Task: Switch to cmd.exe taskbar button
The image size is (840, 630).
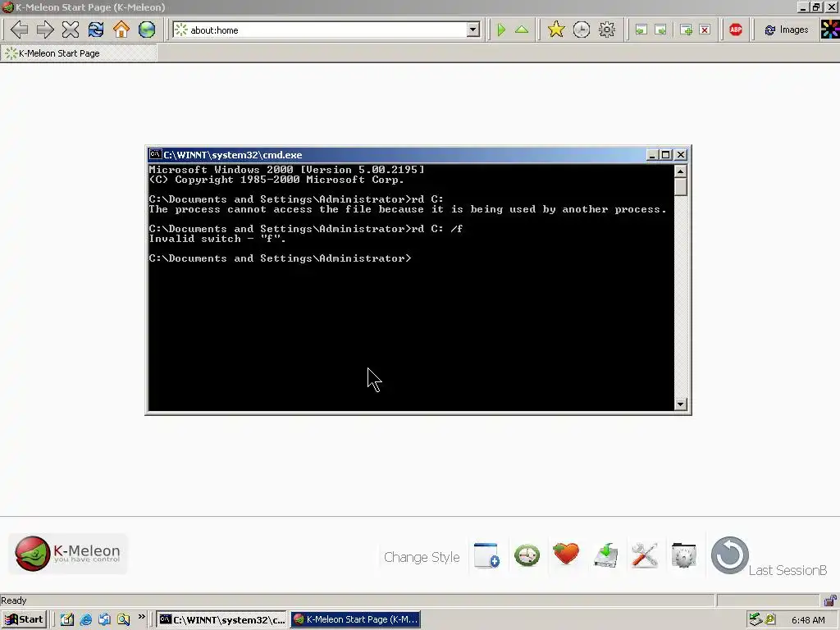Action: point(222,619)
